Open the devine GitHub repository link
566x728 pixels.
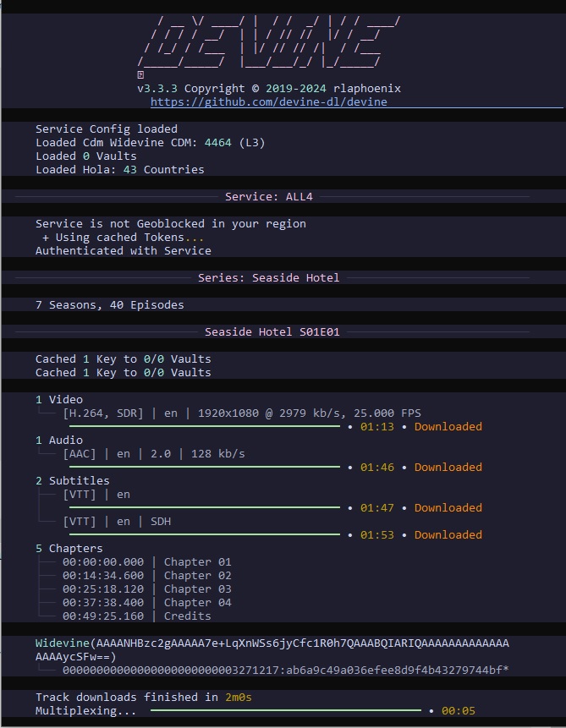click(268, 102)
